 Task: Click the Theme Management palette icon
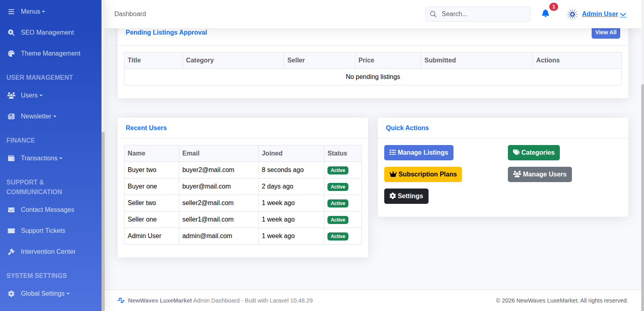11,54
